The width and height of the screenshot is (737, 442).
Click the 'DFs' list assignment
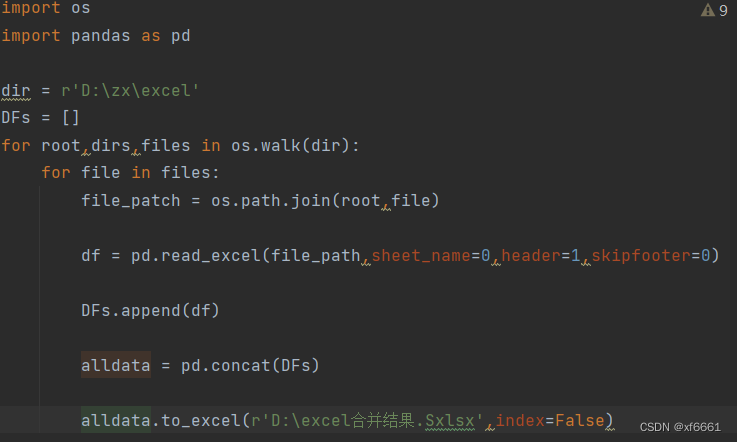click(40, 118)
